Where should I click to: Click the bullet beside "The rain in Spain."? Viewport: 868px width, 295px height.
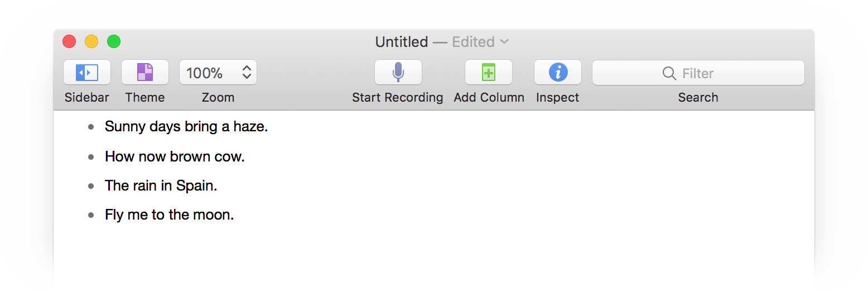point(91,186)
